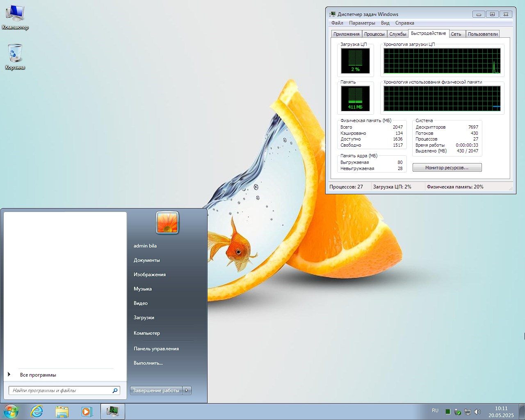The image size is (525, 420).
Task: Open the network tray icon
Action: 468,411
